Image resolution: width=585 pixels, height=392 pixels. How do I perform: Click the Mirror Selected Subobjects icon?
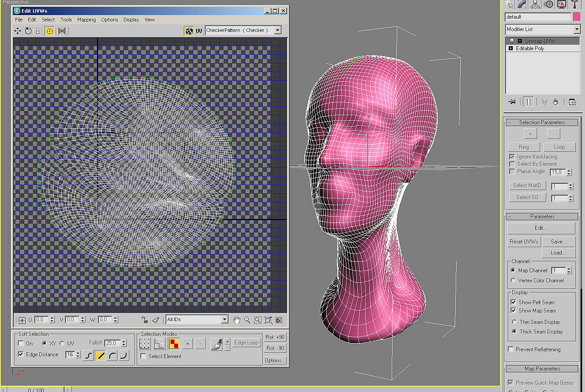(63, 31)
